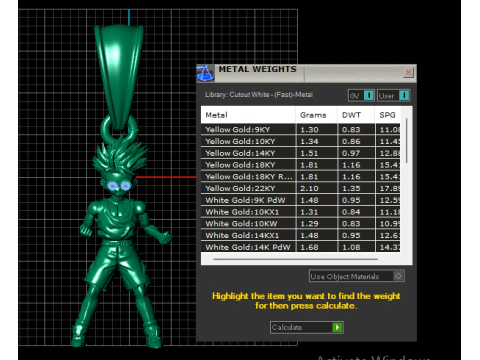Click the Calculate button
Viewport: 480px width, 360px height.
pos(307,327)
